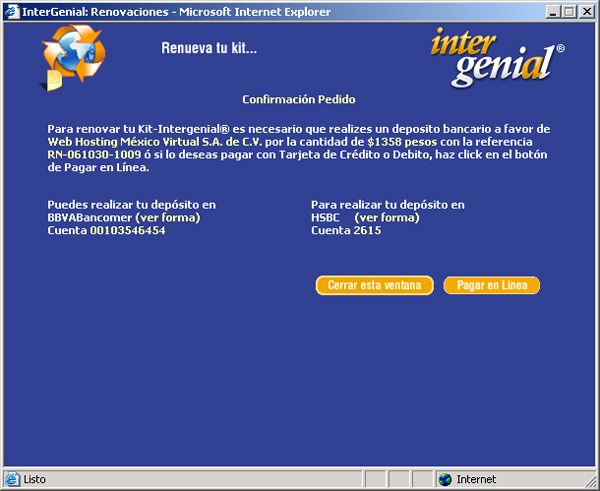This screenshot has width=600, height=491.
Task: Click the recycling globe renewal icon
Action: point(73,57)
